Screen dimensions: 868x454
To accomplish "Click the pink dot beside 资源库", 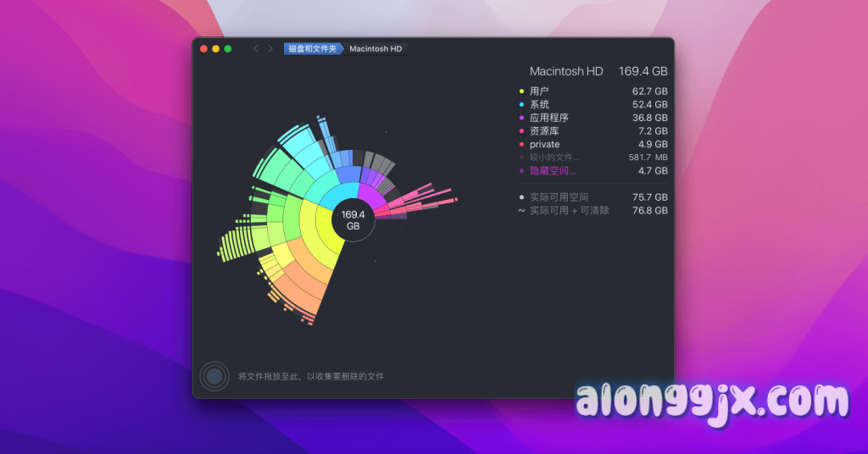I will pos(522,131).
